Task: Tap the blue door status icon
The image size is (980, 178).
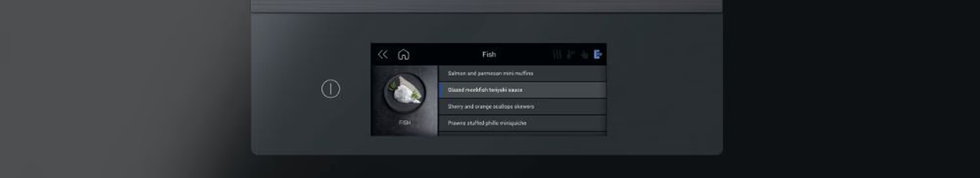Action: [598, 55]
